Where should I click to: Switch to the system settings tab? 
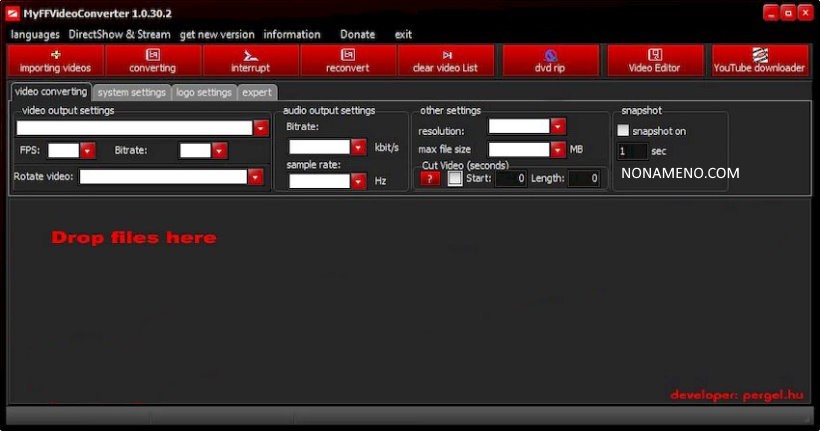(x=132, y=92)
